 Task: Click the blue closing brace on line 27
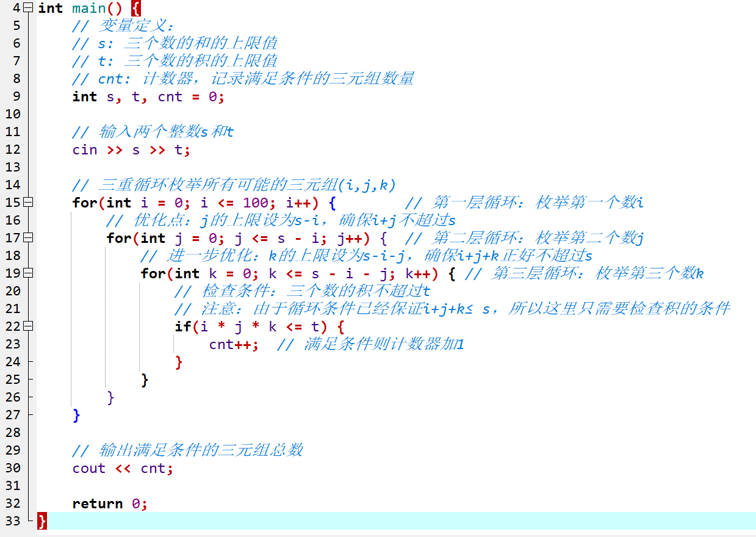(x=76, y=416)
